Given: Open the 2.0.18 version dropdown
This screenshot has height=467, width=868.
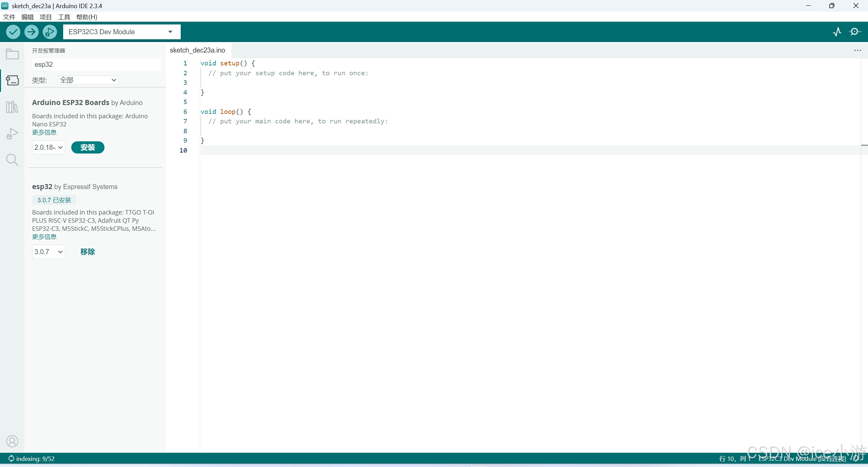Looking at the screenshot, I should coord(49,147).
